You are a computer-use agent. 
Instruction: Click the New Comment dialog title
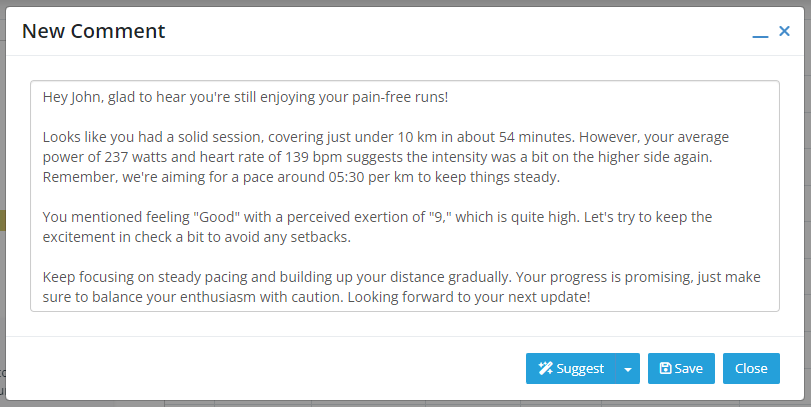pos(94,31)
